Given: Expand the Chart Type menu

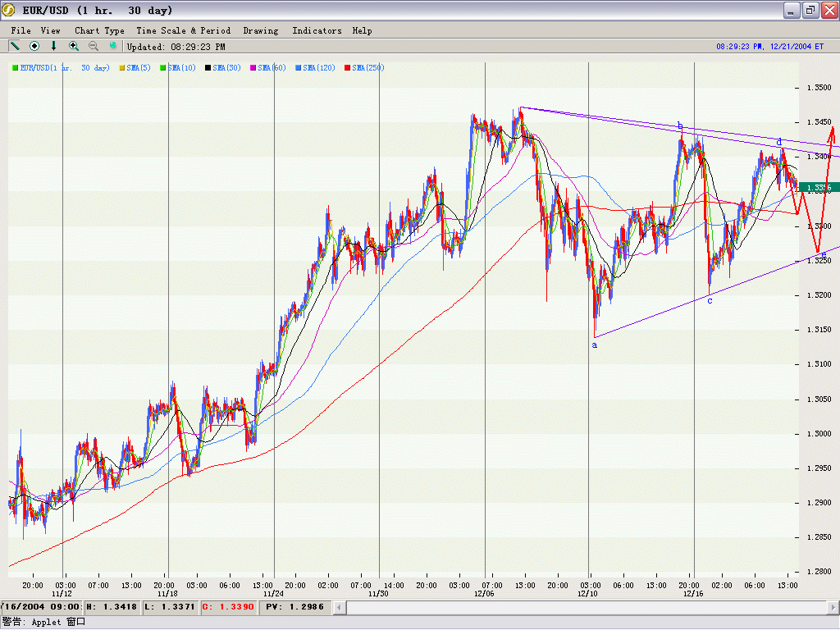Looking at the screenshot, I should [x=99, y=30].
